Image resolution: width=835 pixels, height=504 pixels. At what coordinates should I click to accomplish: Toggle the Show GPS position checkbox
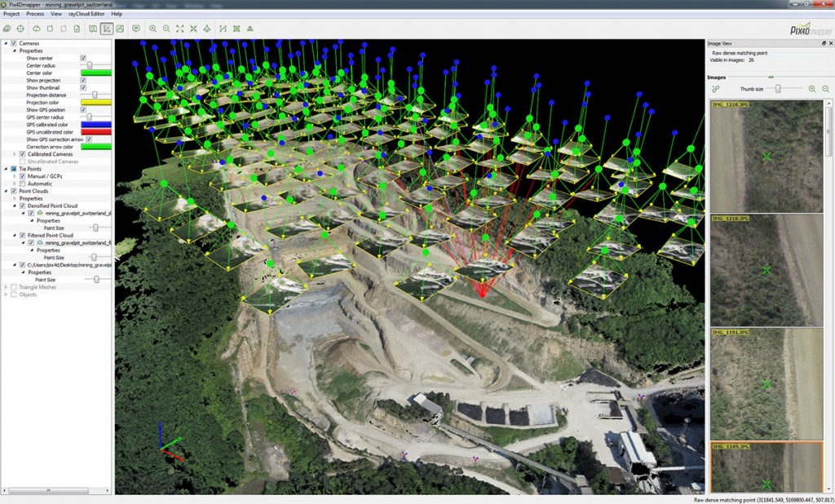[x=83, y=109]
